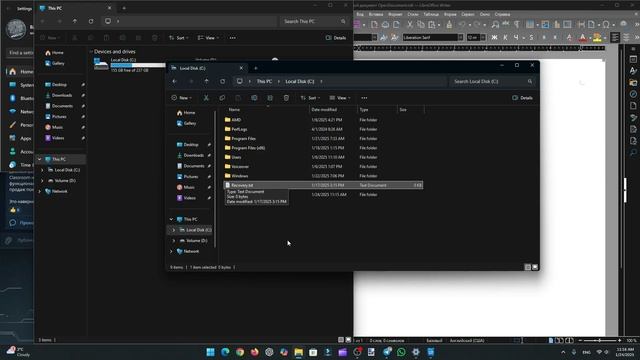The image size is (640, 360).
Task: Insert image icon in LibreOffice Writer toolbar
Action: (x=545, y=25)
